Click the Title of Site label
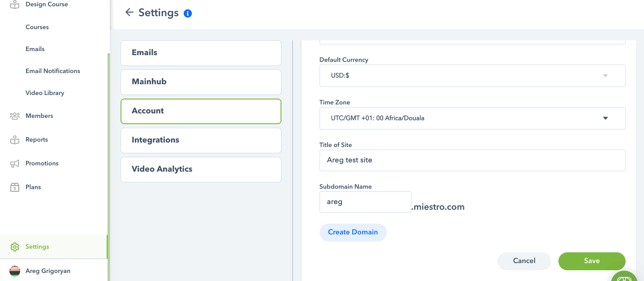The height and width of the screenshot is (281, 644). coord(336,145)
